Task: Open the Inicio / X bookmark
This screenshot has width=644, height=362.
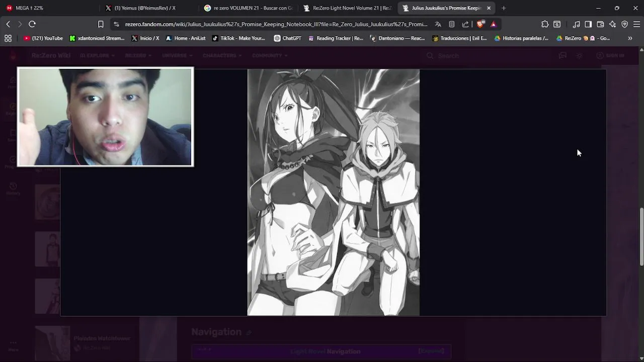Action: 145,38
